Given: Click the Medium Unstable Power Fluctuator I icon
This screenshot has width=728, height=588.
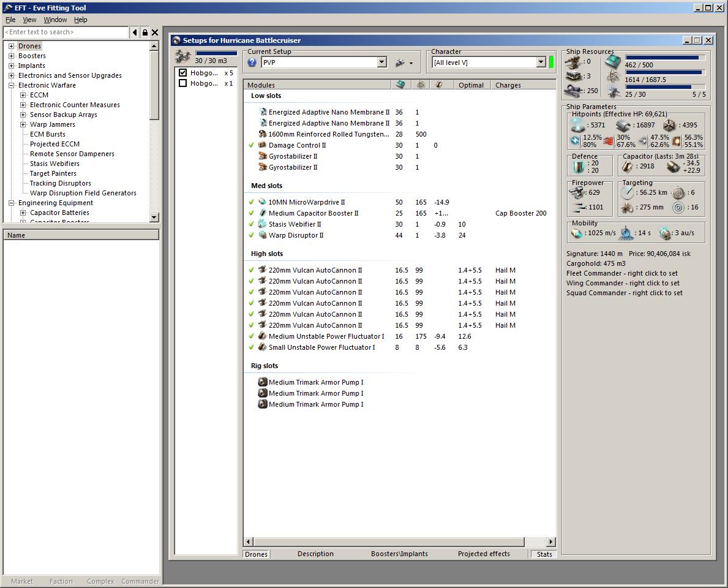Looking at the screenshot, I should click(x=263, y=336).
